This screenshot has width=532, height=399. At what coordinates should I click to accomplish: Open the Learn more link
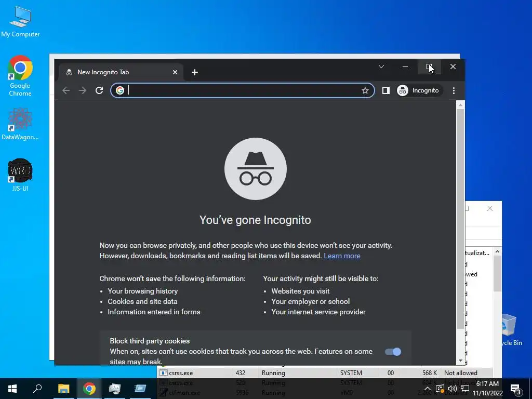tap(342, 256)
